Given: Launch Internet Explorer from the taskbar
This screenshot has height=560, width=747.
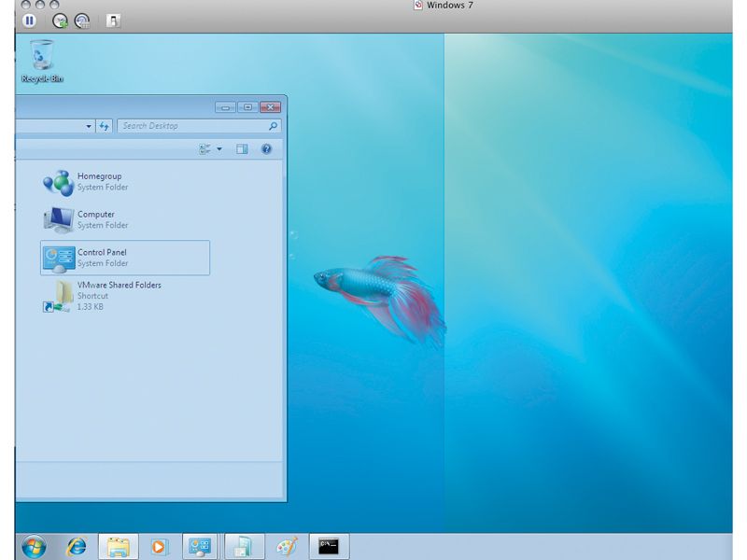Looking at the screenshot, I should (76, 548).
